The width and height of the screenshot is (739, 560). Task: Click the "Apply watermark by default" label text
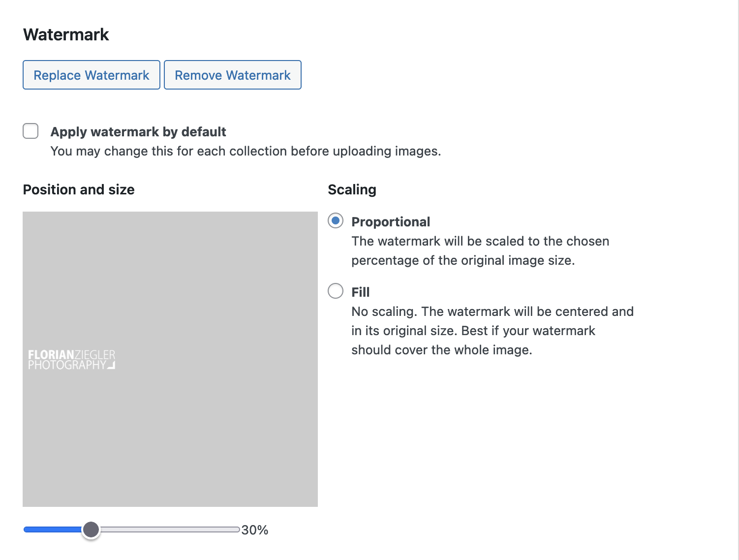tap(138, 132)
